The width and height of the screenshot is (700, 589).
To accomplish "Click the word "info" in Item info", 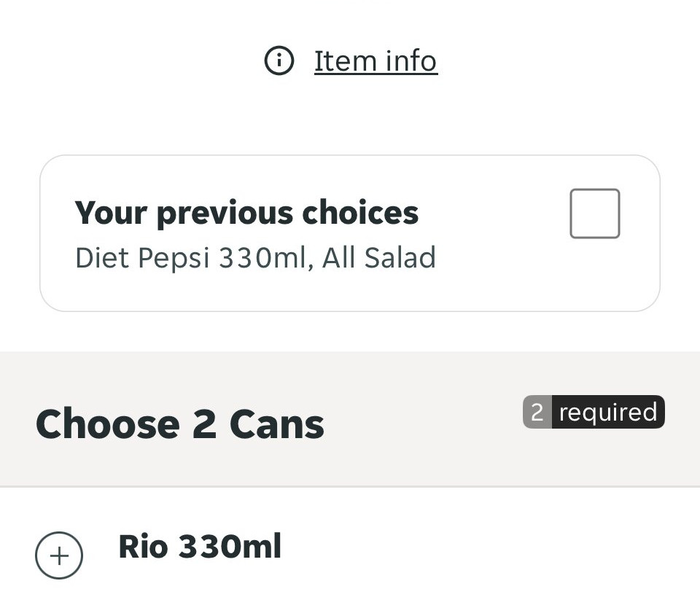I will 406,61.
